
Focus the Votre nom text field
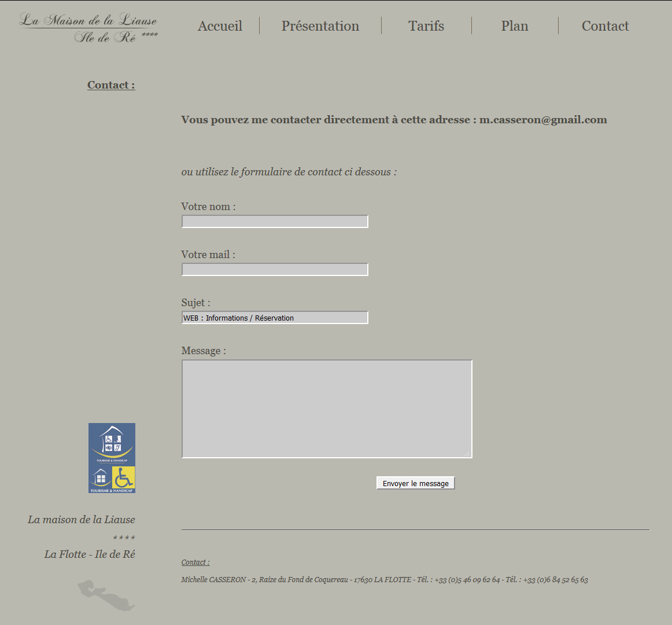(275, 222)
